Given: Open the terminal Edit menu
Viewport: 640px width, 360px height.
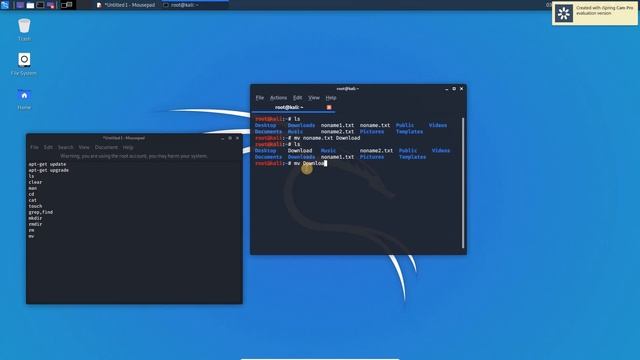Looking at the screenshot, I should click(298, 98).
